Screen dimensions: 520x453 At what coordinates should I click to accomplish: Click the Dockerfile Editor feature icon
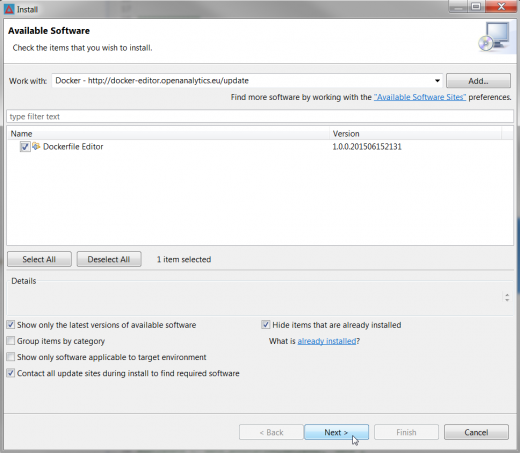tap(36, 146)
